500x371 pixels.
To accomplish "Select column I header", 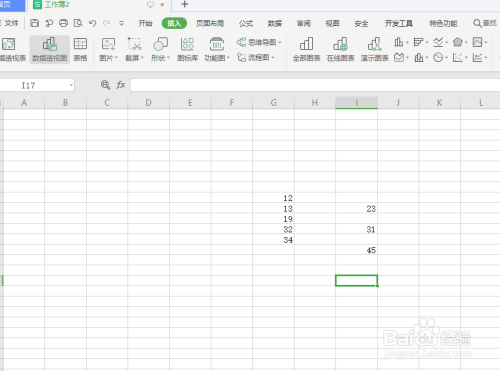I will pyautogui.click(x=356, y=103).
